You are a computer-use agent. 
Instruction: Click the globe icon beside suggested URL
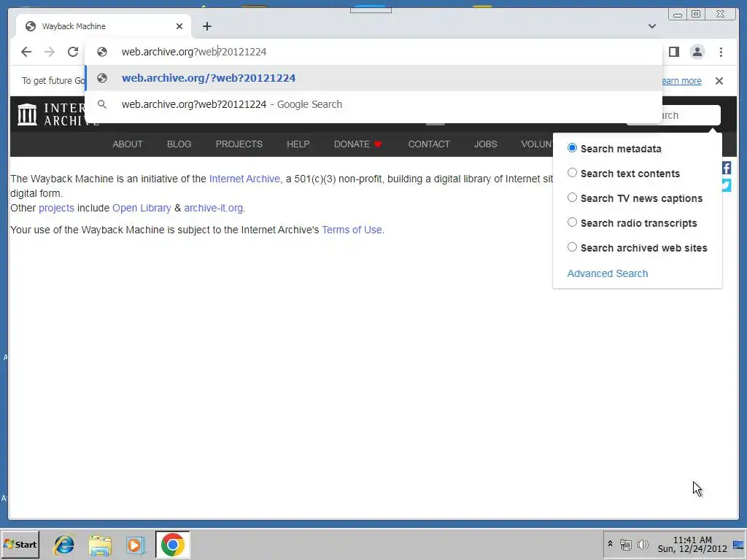point(102,78)
